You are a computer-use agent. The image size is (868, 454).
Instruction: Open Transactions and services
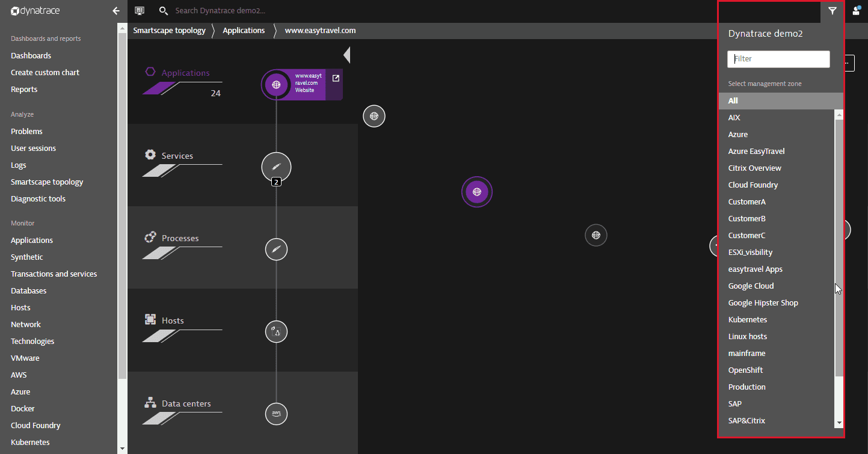54,274
